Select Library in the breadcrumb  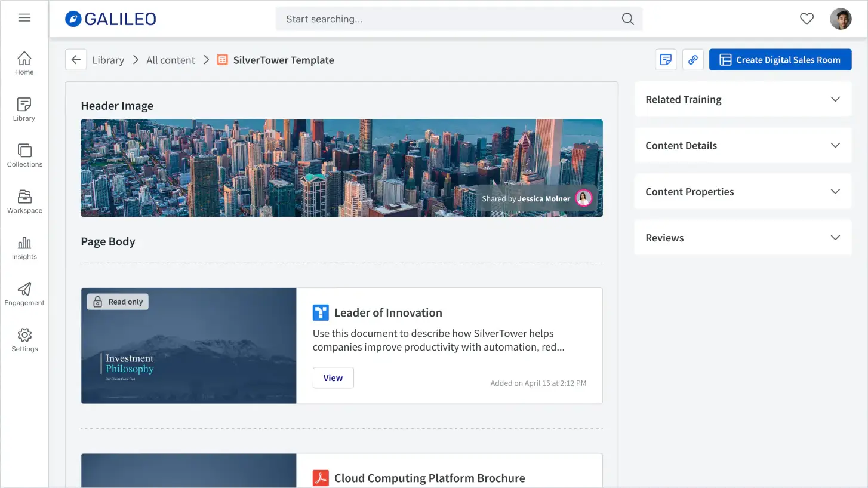(108, 60)
